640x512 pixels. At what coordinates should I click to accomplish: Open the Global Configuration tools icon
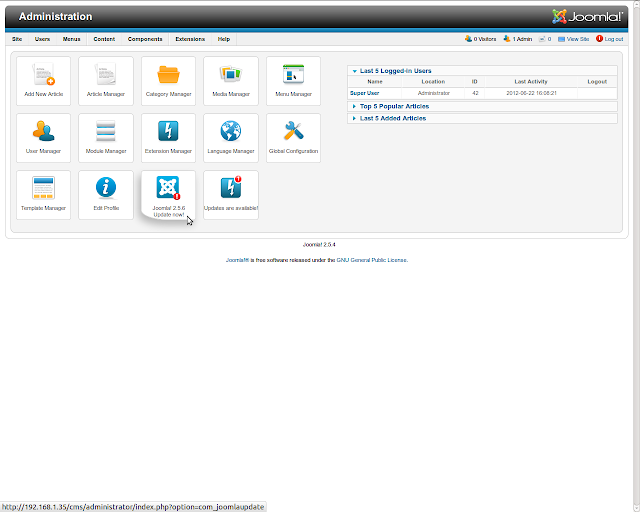(293, 138)
